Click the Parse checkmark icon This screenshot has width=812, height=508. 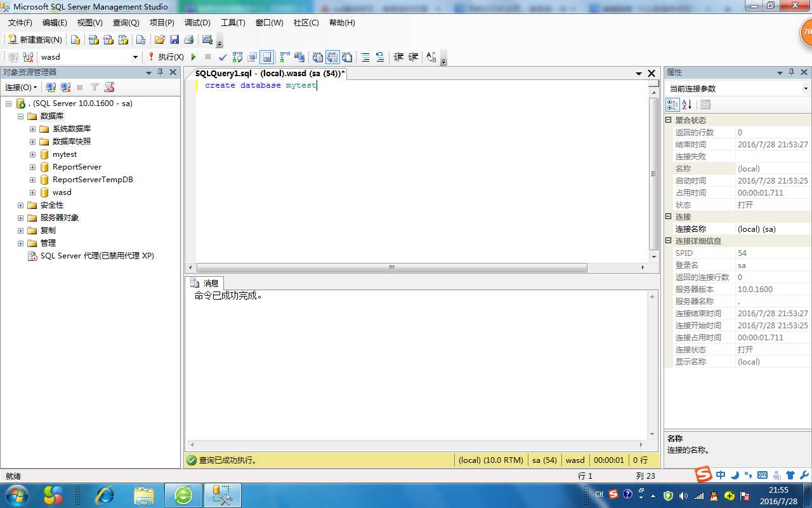[223, 57]
